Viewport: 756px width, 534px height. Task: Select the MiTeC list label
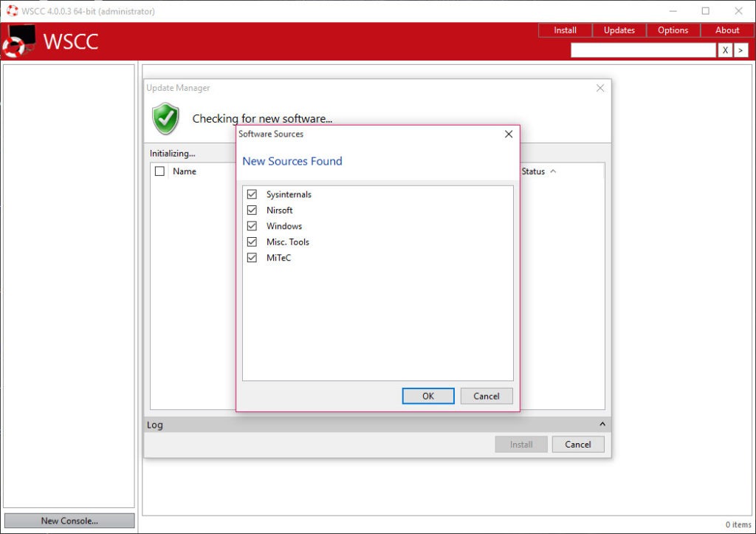(x=278, y=258)
